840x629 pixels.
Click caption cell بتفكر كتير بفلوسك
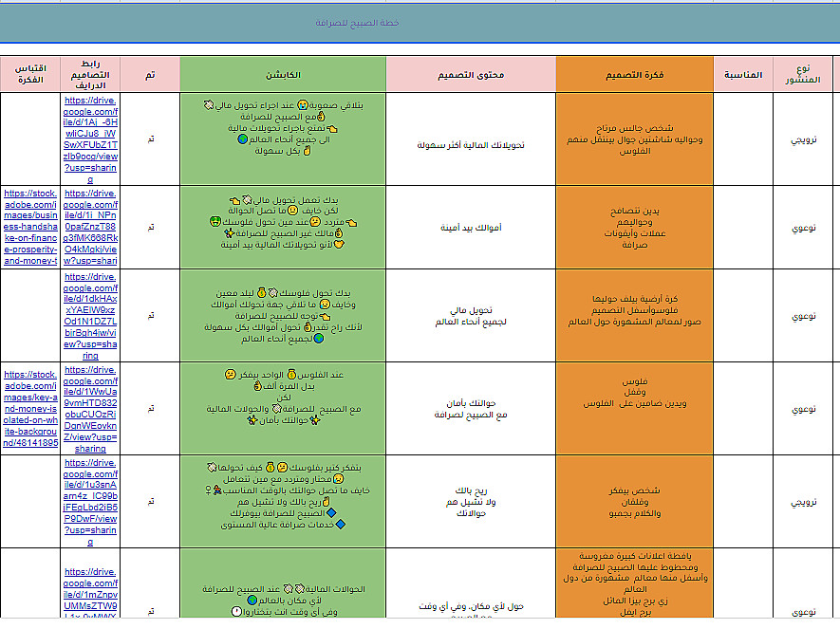tap(283, 502)
